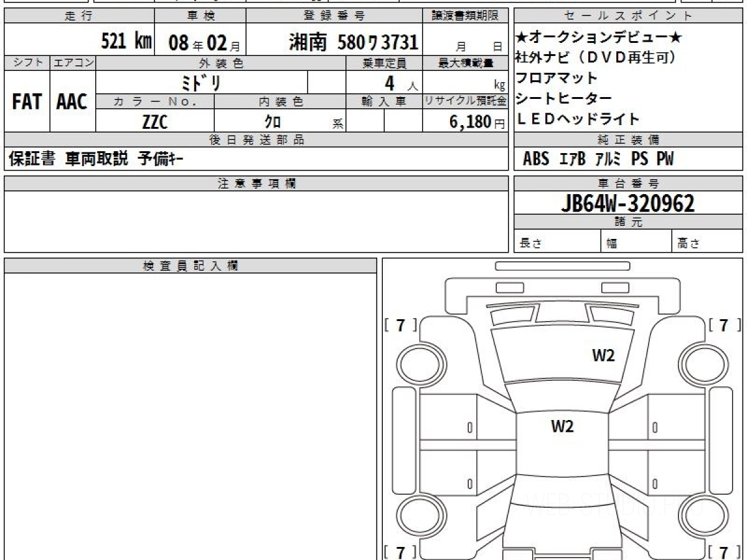Click the 幅 dimension cell
The height and width of the screenshot is (560, 747).
click(637, 241)
